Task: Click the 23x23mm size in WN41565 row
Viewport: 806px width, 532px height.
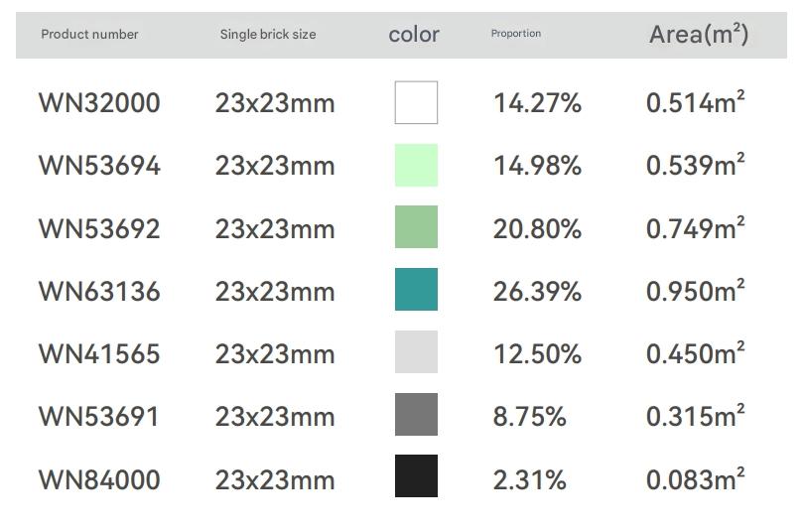Action: click(x=275, y=354)
